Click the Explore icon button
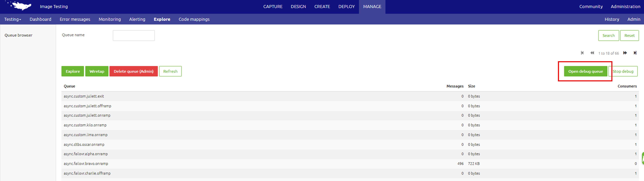 73,71
